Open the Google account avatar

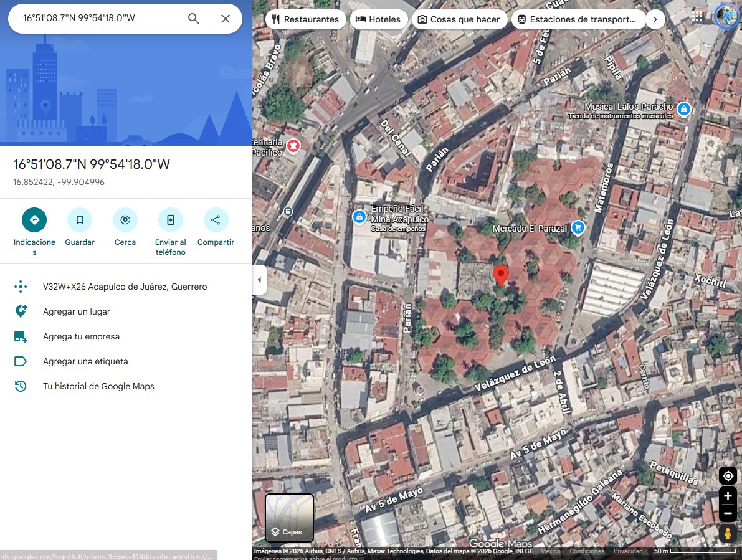(726, 16)
